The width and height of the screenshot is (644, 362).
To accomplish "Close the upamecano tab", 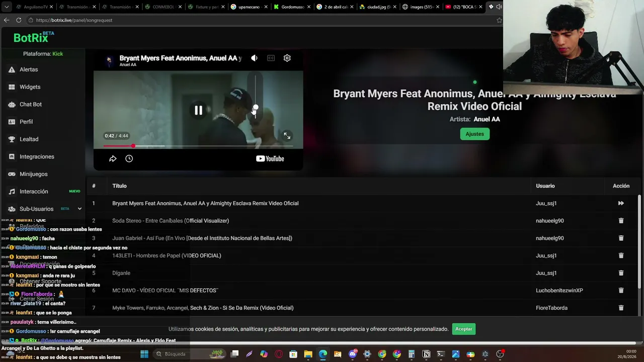I will [x=265, y=7].
